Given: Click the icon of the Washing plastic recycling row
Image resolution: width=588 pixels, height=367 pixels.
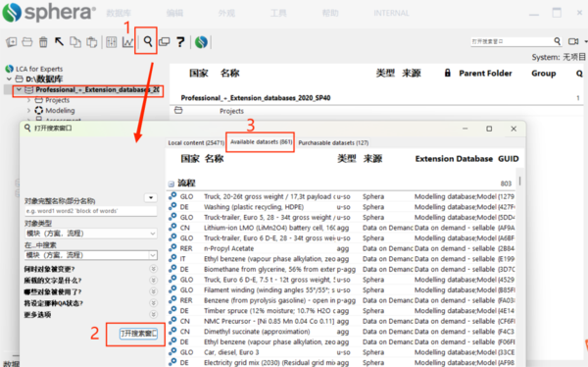Looking at the screenshot, I should click(x=172, y=206).
